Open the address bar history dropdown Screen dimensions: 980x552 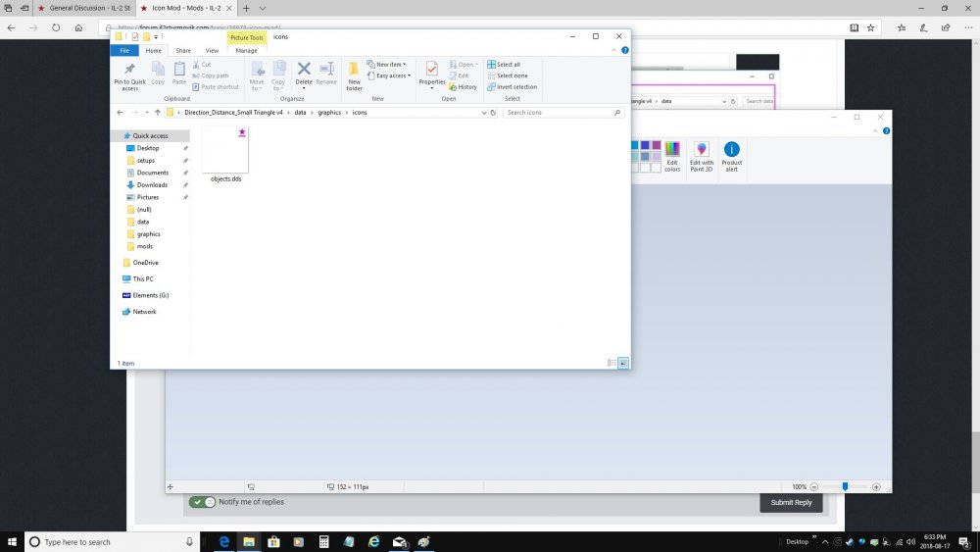pyautogui.click(x=483, y=113)
